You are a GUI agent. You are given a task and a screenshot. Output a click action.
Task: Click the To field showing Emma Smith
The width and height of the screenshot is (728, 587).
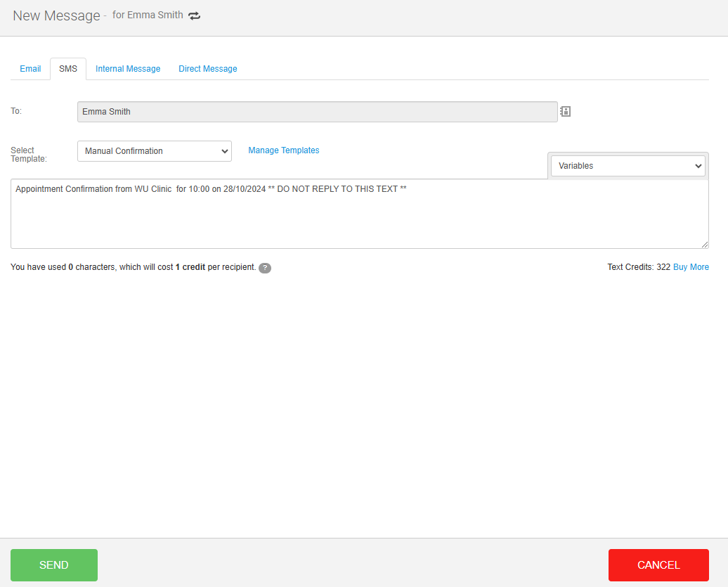317,112
